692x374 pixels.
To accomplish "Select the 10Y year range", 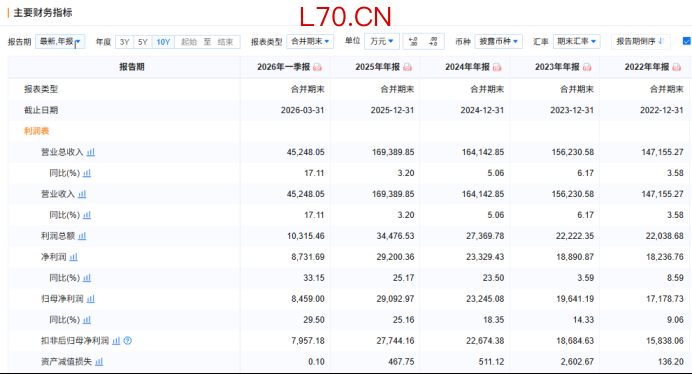I will tap(163, 42).
